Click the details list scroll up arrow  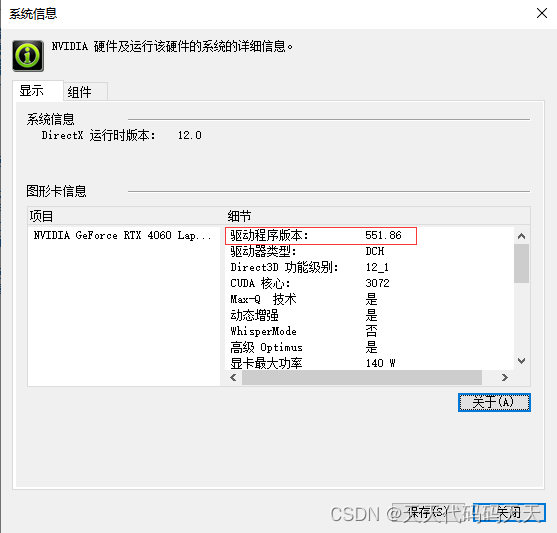(x=521, y=236)
